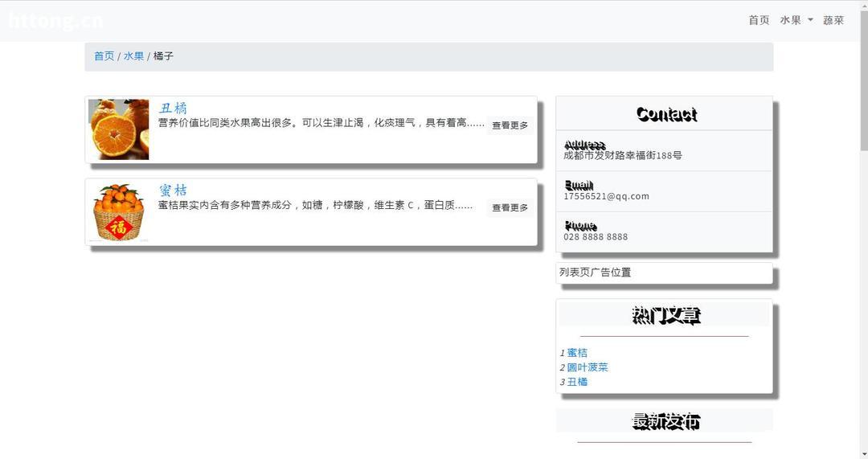
Task: Click the phone number 028 8888 8888
Action: [x=596, y=237]
